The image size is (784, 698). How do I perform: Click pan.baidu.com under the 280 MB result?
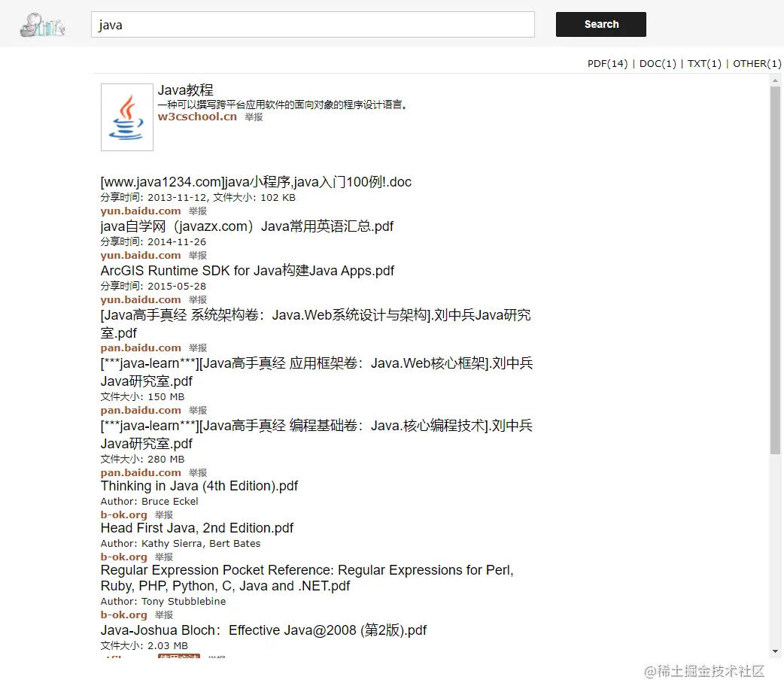(141, 473)
